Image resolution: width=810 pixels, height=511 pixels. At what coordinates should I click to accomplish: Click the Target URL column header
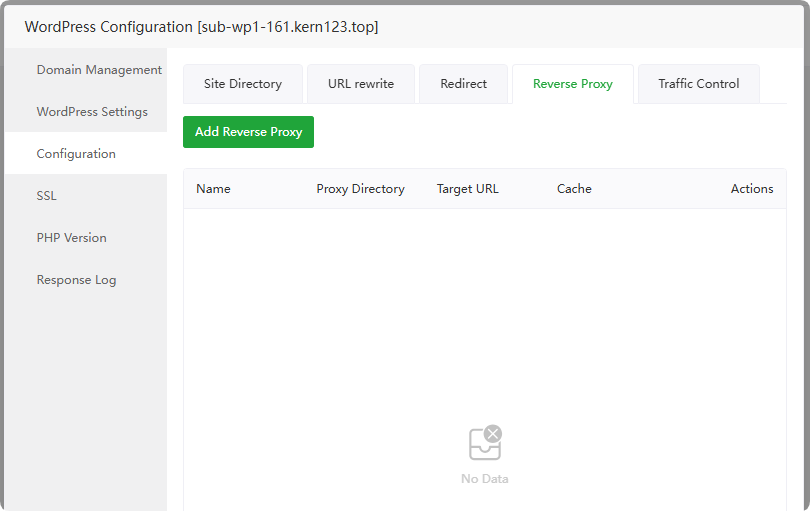click(468, 189)
